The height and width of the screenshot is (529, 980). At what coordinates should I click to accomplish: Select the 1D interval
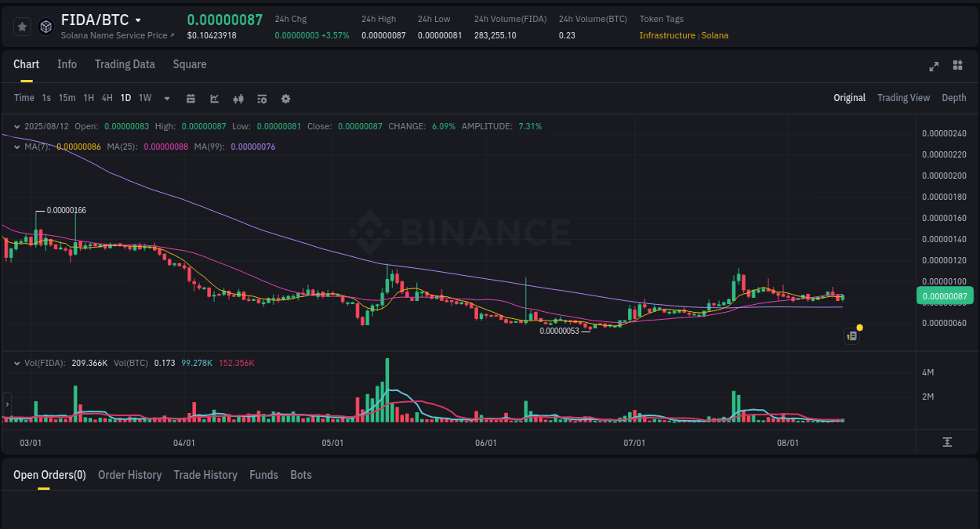[125, 98]
